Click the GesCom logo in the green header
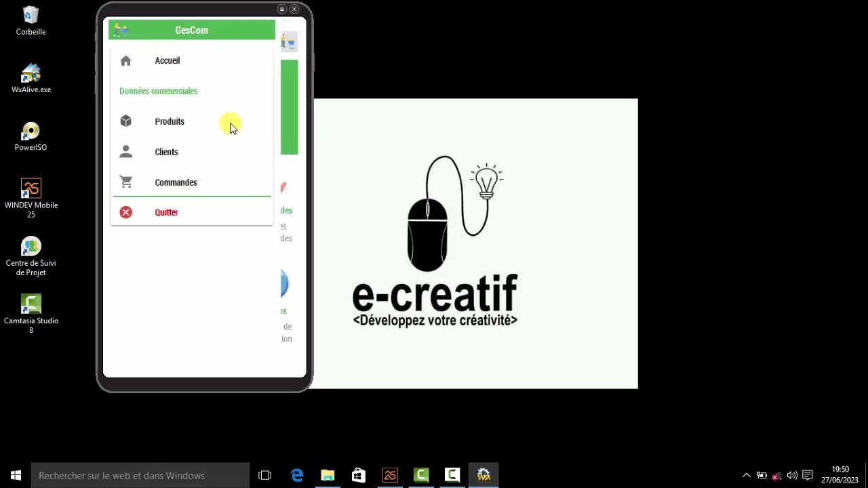The height and width of the screenshot is (488, 868). [121, 30]
